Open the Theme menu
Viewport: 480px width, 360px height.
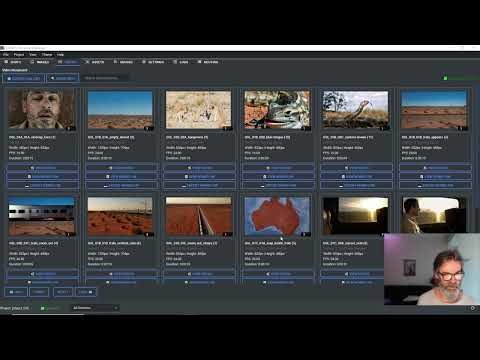[x=47, y=55]
